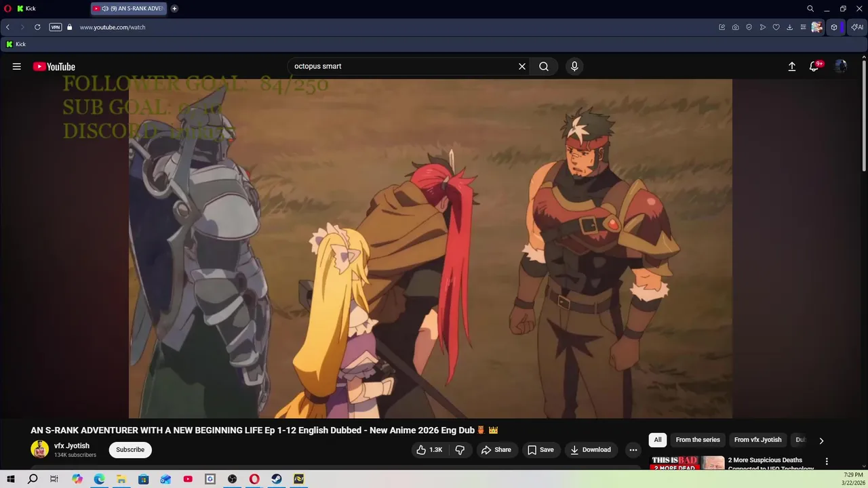Open the vfx Jyotish channel avatar

pyautogui.click(x=40, y=449)
